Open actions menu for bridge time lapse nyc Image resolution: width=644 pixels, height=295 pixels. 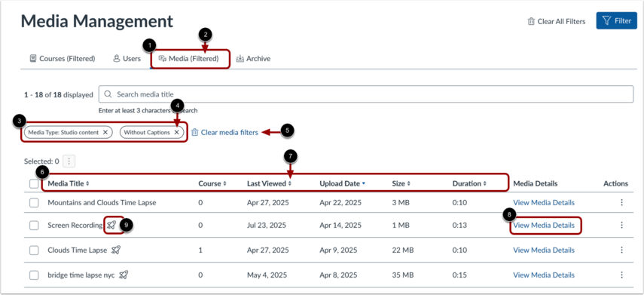(622, 275)
